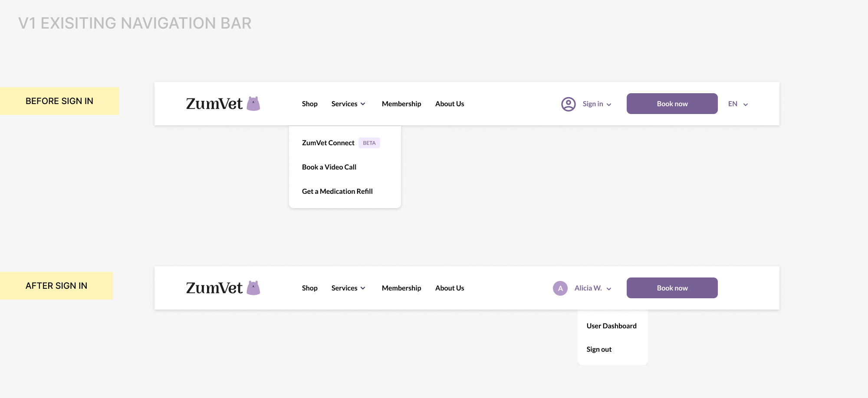The height and width of the screenshot is (398, 868).
Task: Click Alicia's purple avatar circle
Action: point(560,288)
